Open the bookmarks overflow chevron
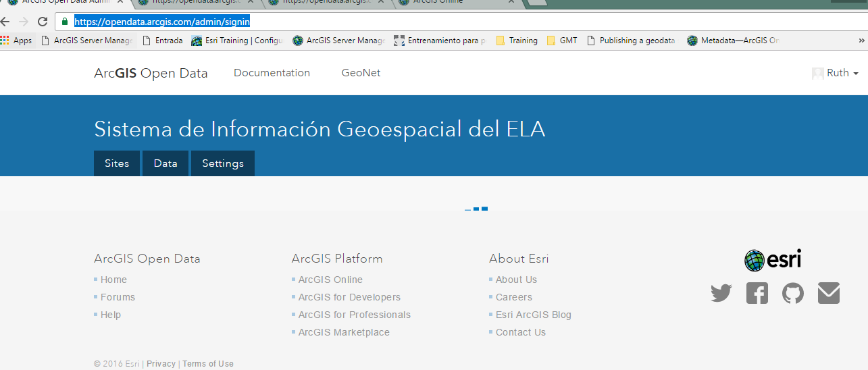 (861, 41)
